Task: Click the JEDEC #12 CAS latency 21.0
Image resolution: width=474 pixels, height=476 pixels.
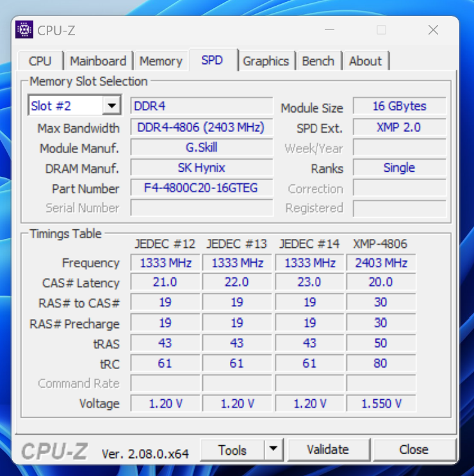Action: (165, 283)
